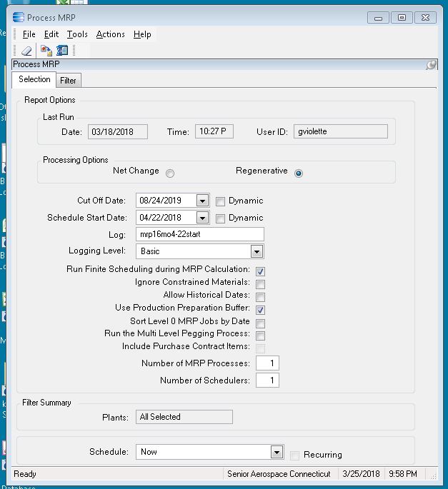Viewport: 448px width, 489px height.
Task: Click the Schedule Start Date text field
Action: coord(166,217)
